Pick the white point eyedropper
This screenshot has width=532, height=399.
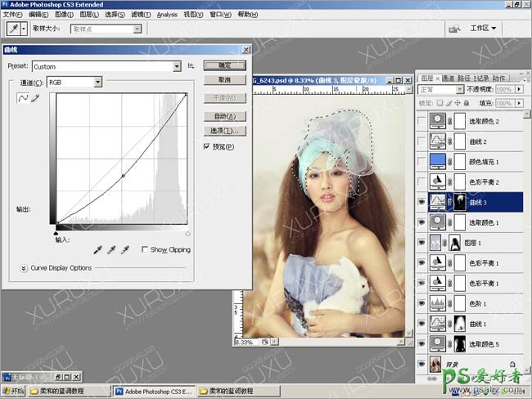(x=125, y=249)
